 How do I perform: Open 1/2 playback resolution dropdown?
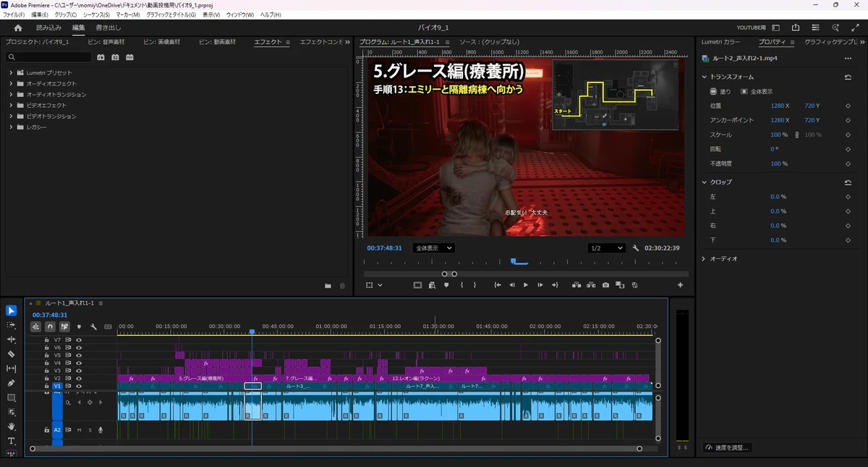click(x=606, y=248)
